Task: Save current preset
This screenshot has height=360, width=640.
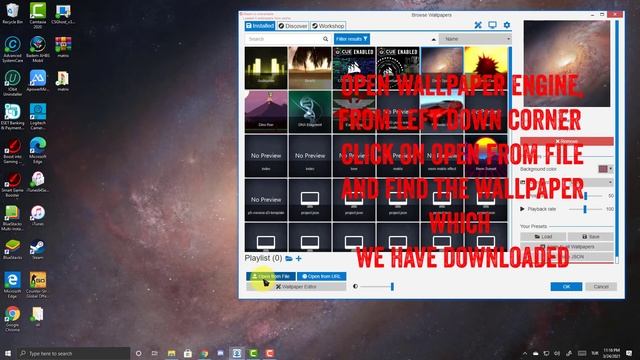Action: click(591, 236)
